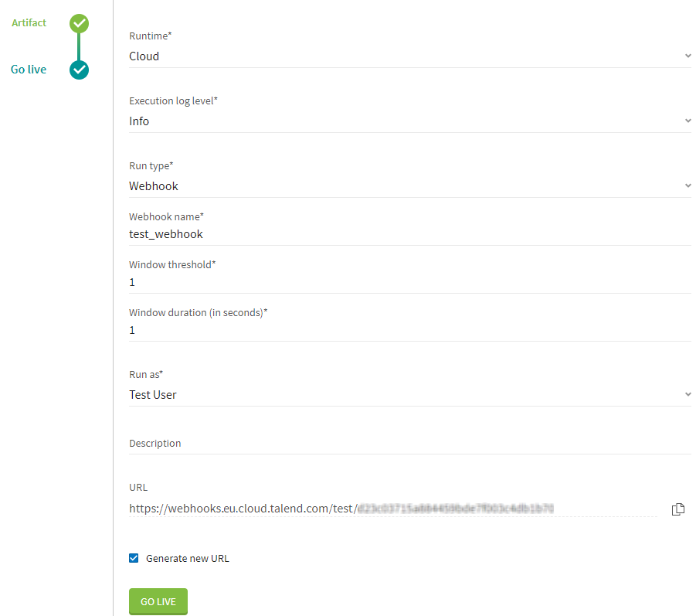The width and height of the screenshot is (696, 616).
Task: Click the Test User value
Action: click(153, 395)
